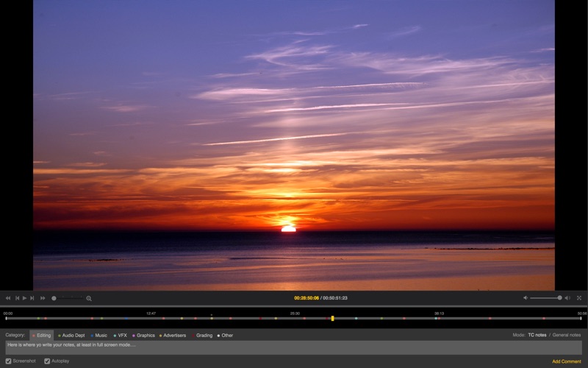This screenshot has height=368, width=588.
Task: Jump to the blue Music marker on timeline
Action: pyautogui.click(x=126, y=319)
